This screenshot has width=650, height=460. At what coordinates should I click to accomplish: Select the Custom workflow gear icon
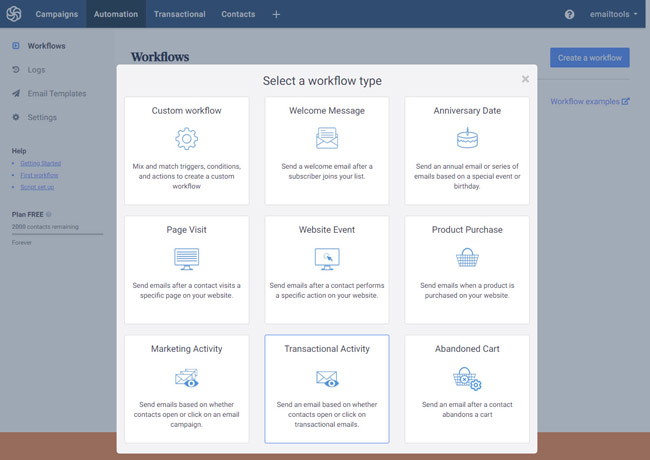tap(186, 138)
